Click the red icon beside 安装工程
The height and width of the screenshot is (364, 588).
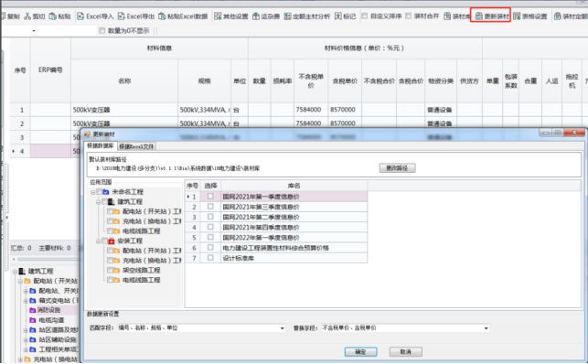point(111,241)
